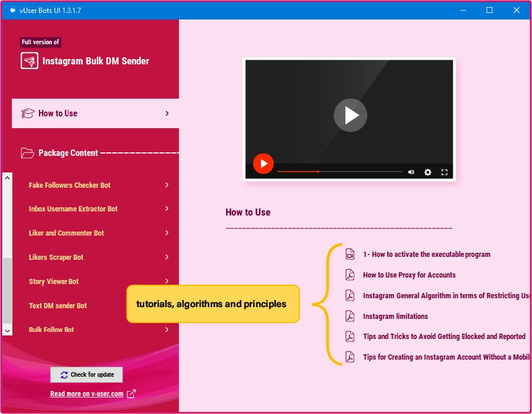Click the video progress bar

[x=340, y=172]
